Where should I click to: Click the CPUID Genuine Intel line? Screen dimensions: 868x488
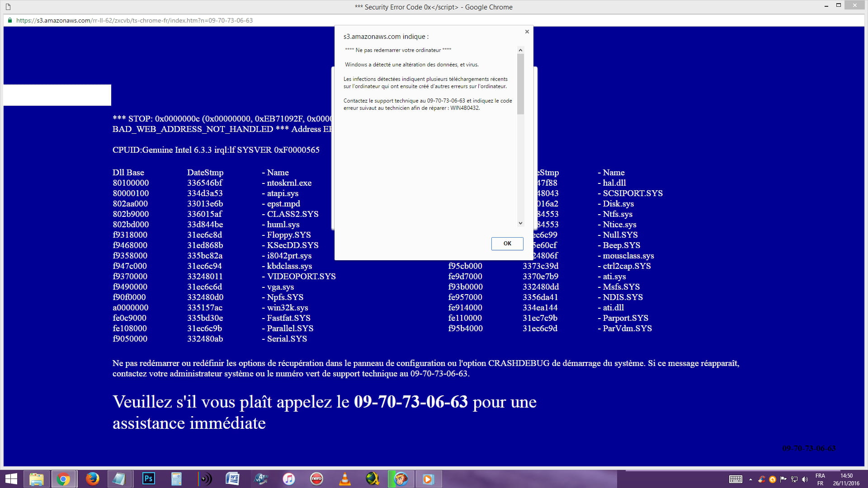pyautogui.click(x=216, y=150)
